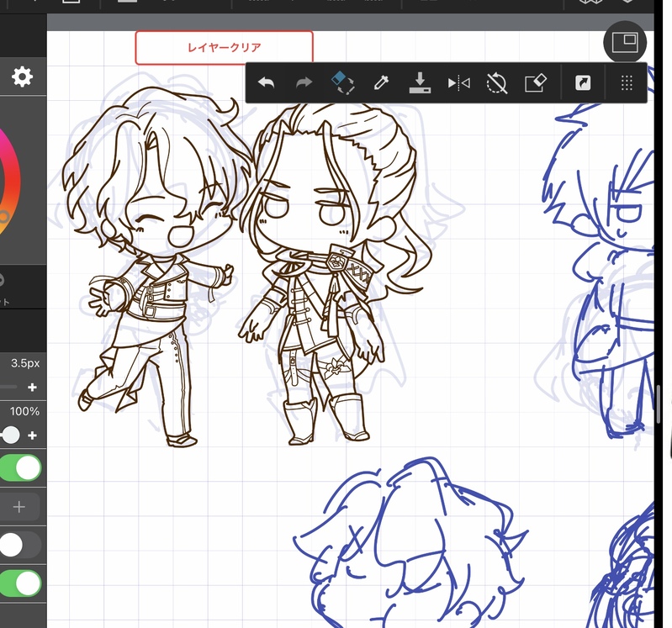Click the flip horizontal mirror icon
The height and width of the screenshot is (628, 672).
(458, 82)
